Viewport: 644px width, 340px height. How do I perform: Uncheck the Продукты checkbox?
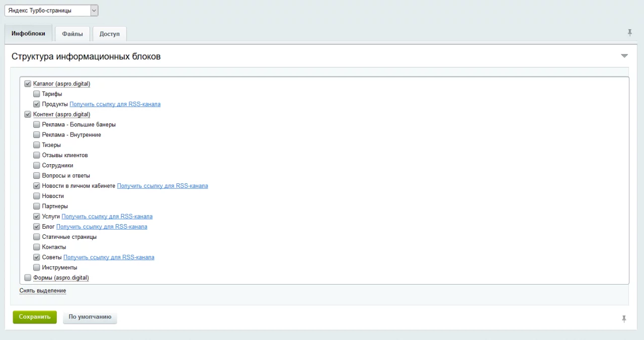tap(37, 104)
